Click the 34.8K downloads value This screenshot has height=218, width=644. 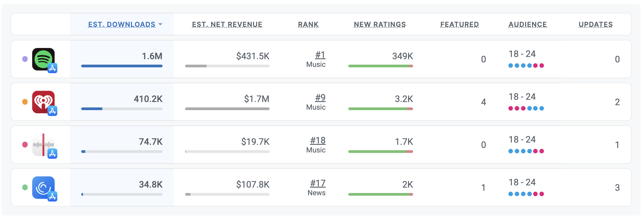point(151,184)
